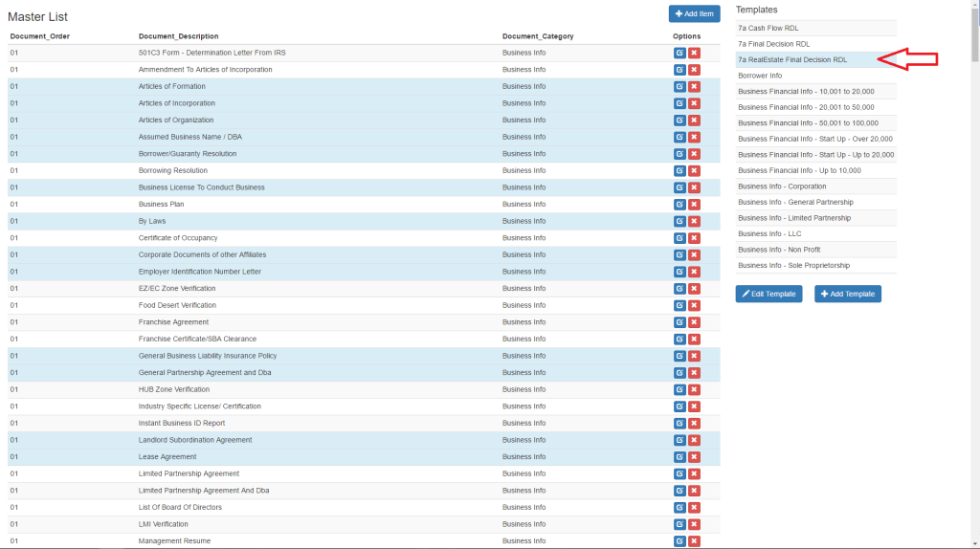Edit the Certificate of Occupancy row

pyautogui.click(x=679, y=238)
